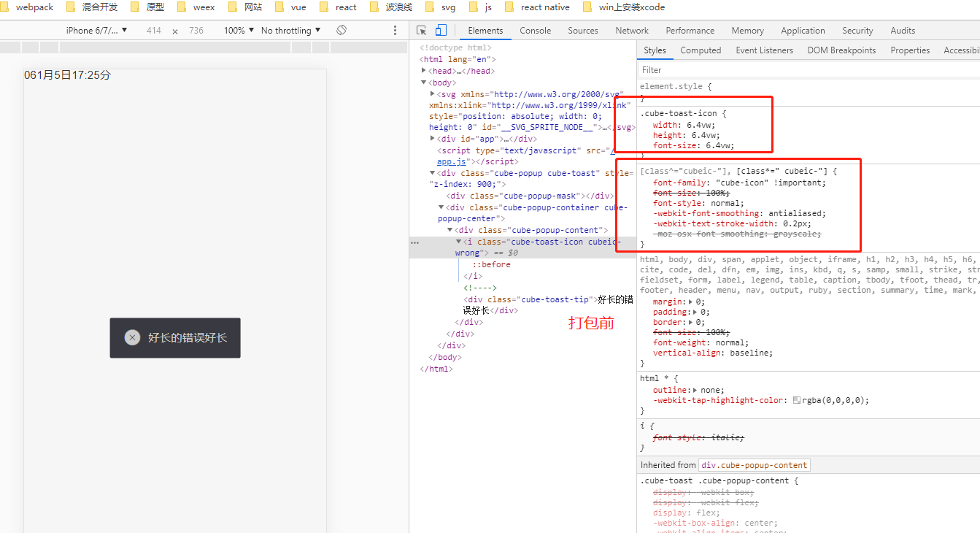Select the cube-popup-mask div node
The height and width of the screenshot is (533, 980).
pos(530,196)
